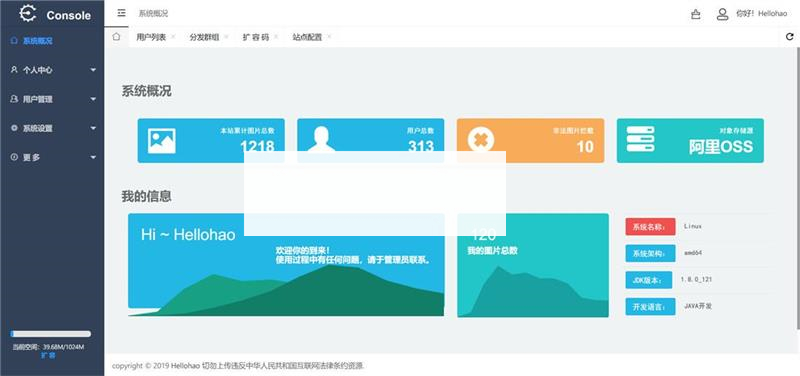Click the mountain chart in welcome card

(286, 290)
